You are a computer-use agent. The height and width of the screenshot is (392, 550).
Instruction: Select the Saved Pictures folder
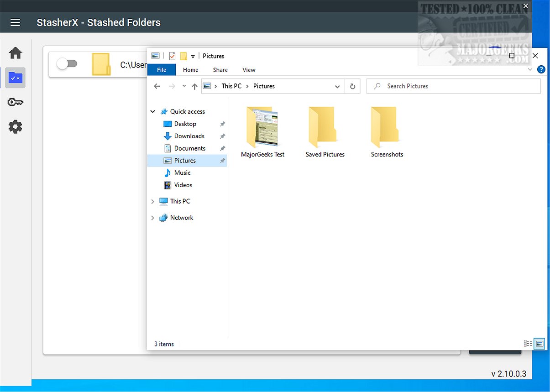point(325,132)
